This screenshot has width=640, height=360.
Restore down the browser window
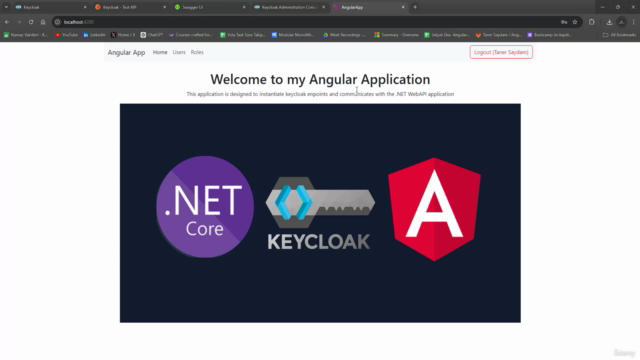618,7
